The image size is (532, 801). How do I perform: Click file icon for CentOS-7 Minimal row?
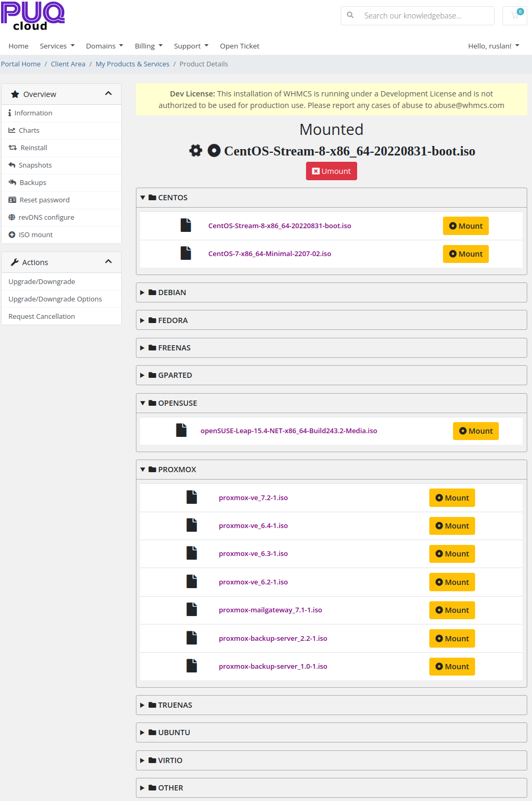(186, 253)
